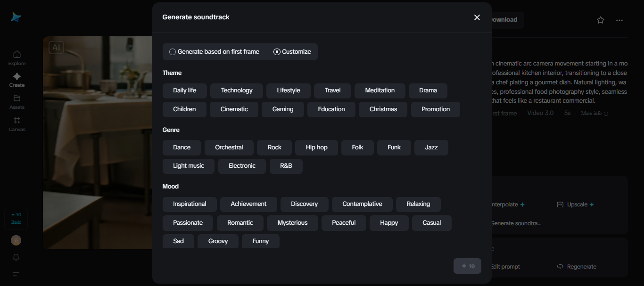The image size is (644, 286).
Task: Open the bottom sidebar menu lines
Action: coord(16,274)
